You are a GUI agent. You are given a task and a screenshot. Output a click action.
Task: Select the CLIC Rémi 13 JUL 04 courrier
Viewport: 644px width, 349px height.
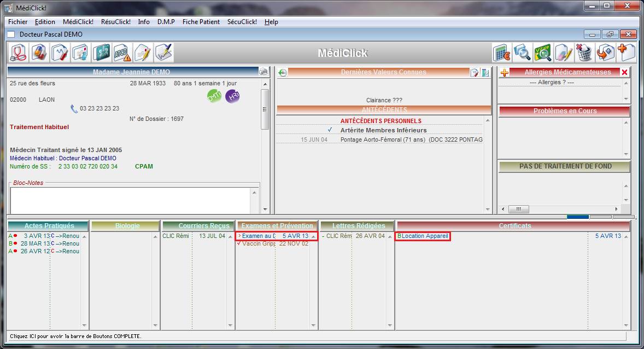(x=194, y=236)
